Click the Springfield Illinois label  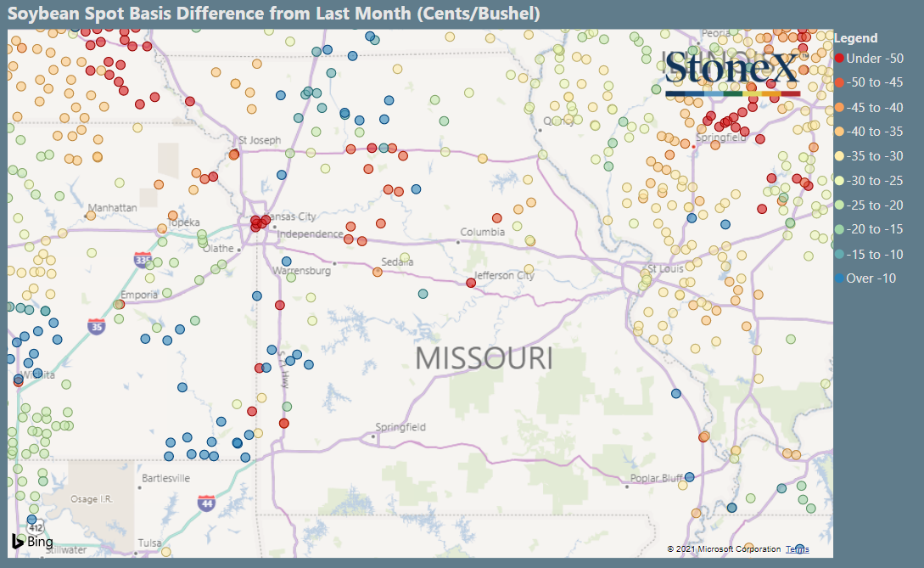(720, 138)
